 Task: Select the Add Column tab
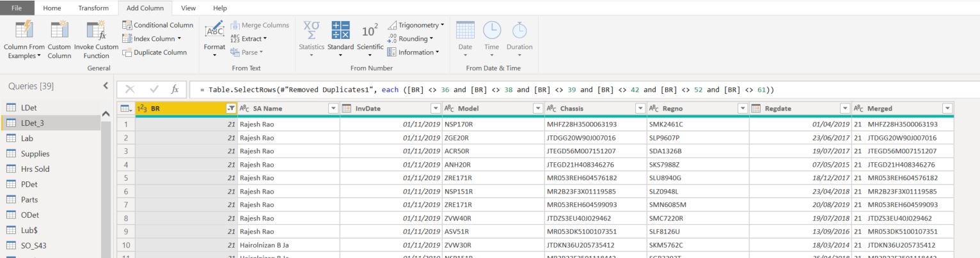(x=146, y=8)
